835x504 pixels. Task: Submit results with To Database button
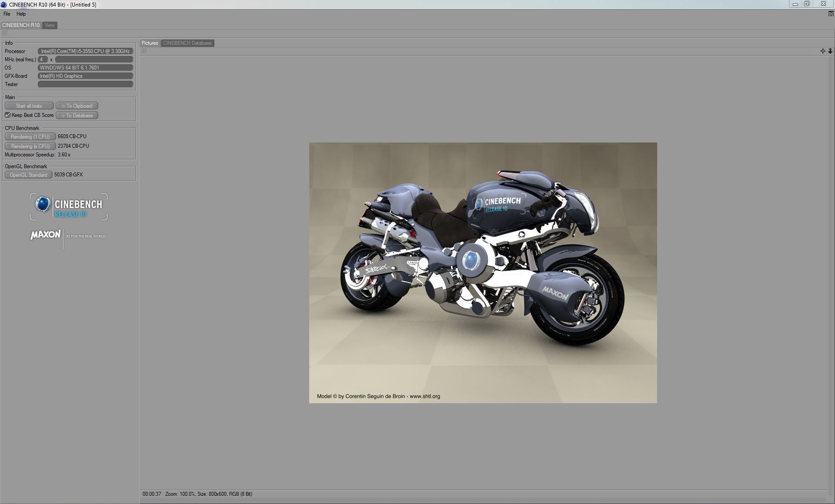click(x=77, y=116)
